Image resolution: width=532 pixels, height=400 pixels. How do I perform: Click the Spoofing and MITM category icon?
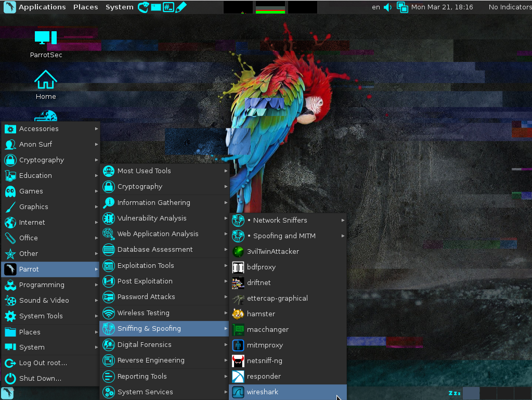pos(238,236)
